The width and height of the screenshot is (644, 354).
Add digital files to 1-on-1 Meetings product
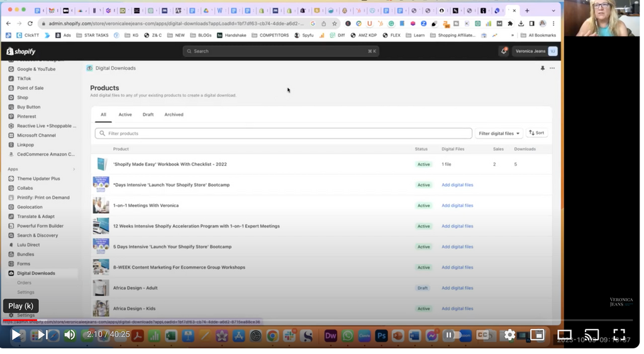coord(457,206)
